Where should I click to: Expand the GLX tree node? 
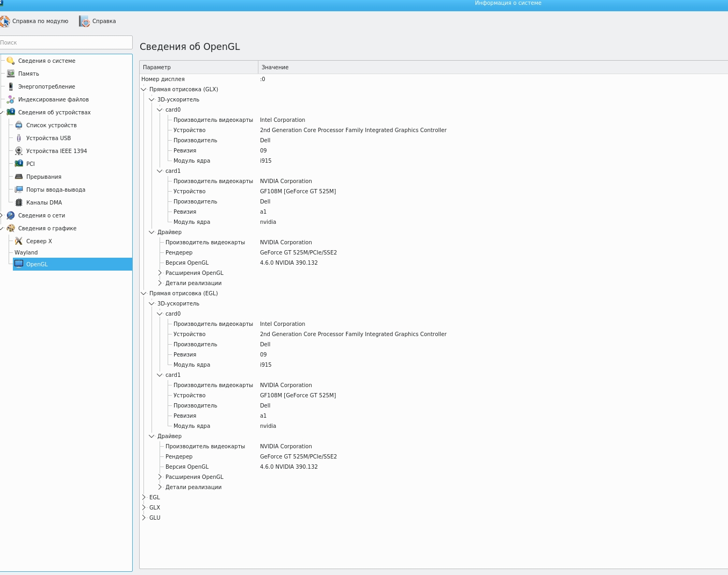click(x=143, y=507)
